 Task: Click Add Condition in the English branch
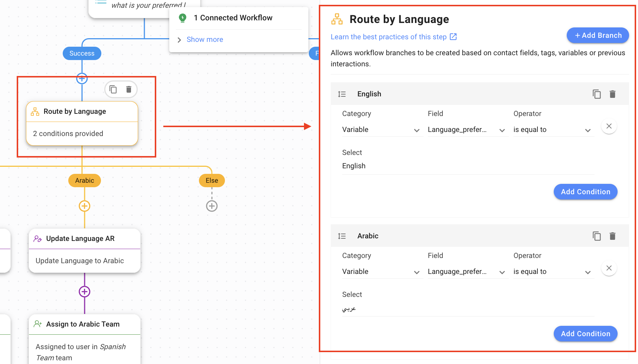(x=585, y=192)
